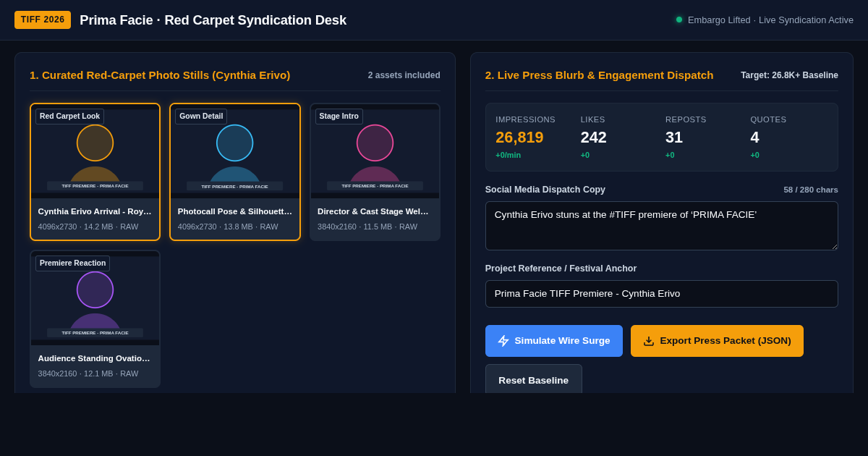The image size is (868, 456).
Task: Toggle the Photocall Pose & Silhouette asset card
Action: click(235, 172)
